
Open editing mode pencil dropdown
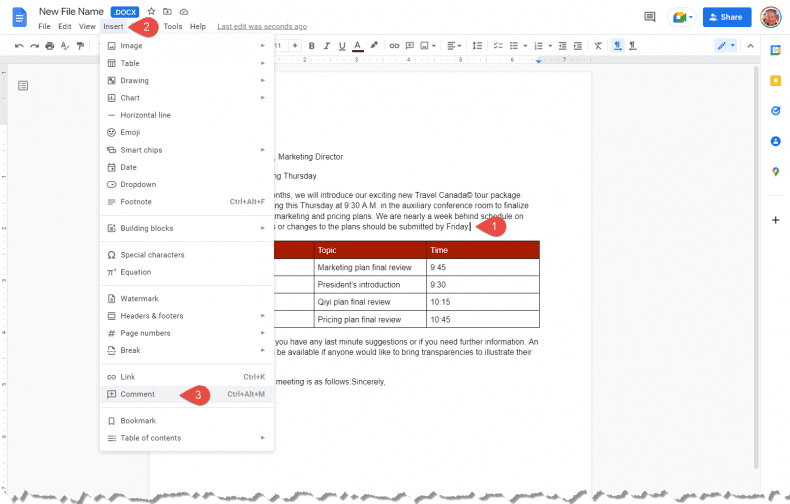coord(726,46)
